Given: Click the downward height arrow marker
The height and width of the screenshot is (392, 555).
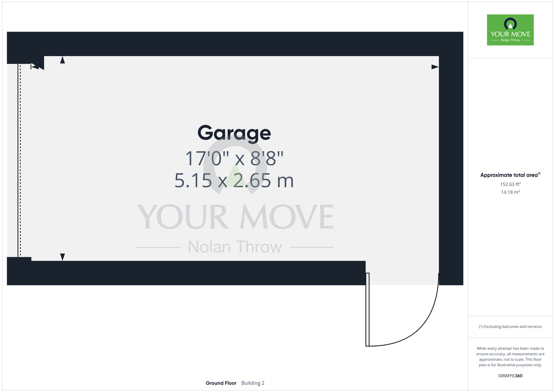Looking at the screenshot, I should 62,257.
